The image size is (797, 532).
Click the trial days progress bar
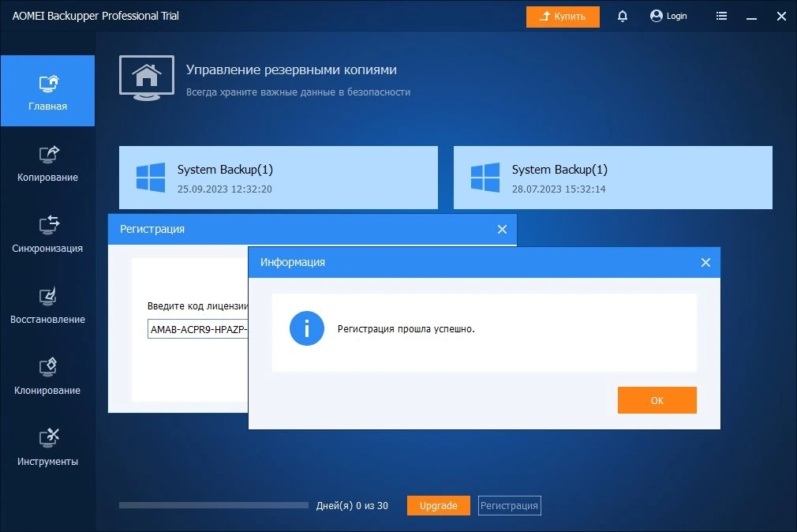[x=214, y=505]
